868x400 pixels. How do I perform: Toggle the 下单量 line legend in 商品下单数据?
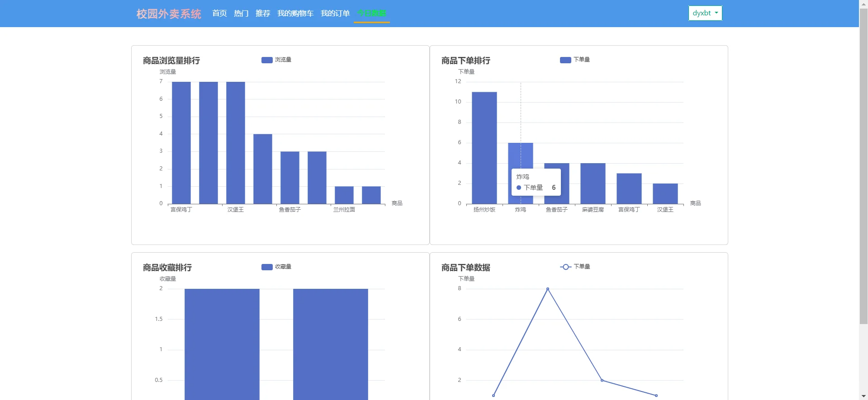(575, 267)
